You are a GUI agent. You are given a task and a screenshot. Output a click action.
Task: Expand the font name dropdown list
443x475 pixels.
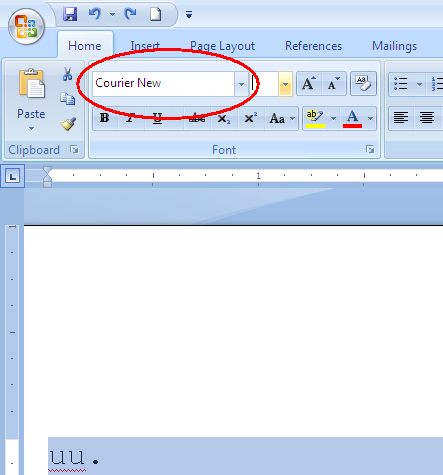click(x=241, y=84)
